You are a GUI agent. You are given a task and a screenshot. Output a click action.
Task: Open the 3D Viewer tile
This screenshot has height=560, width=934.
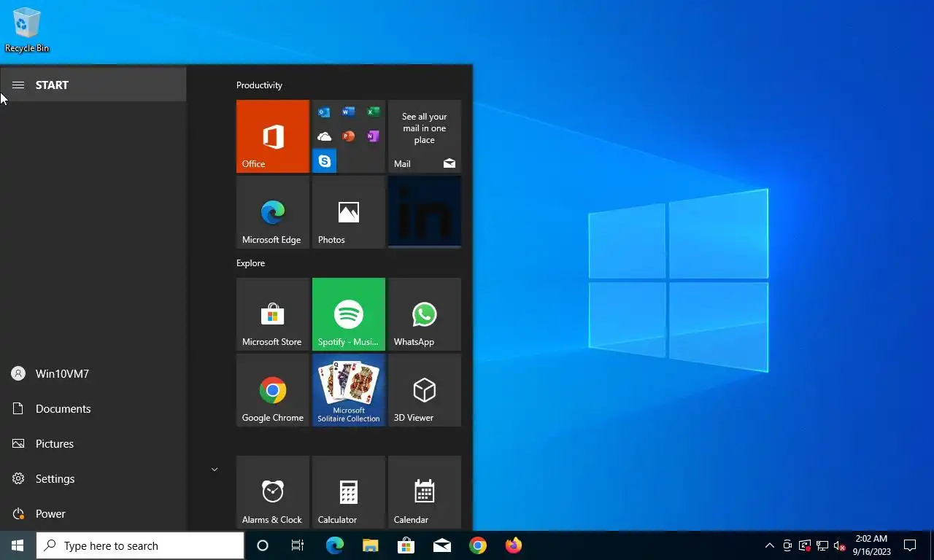pos(425,390)
